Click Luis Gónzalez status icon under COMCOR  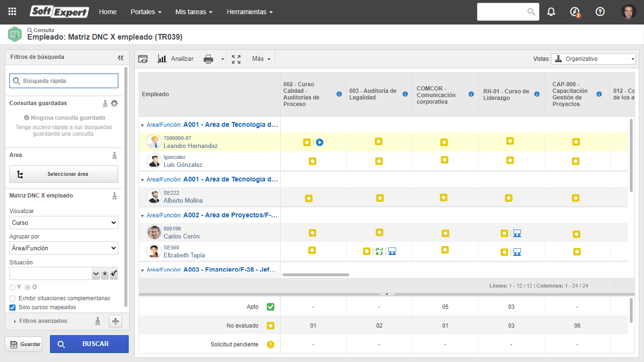click(445, 160)
